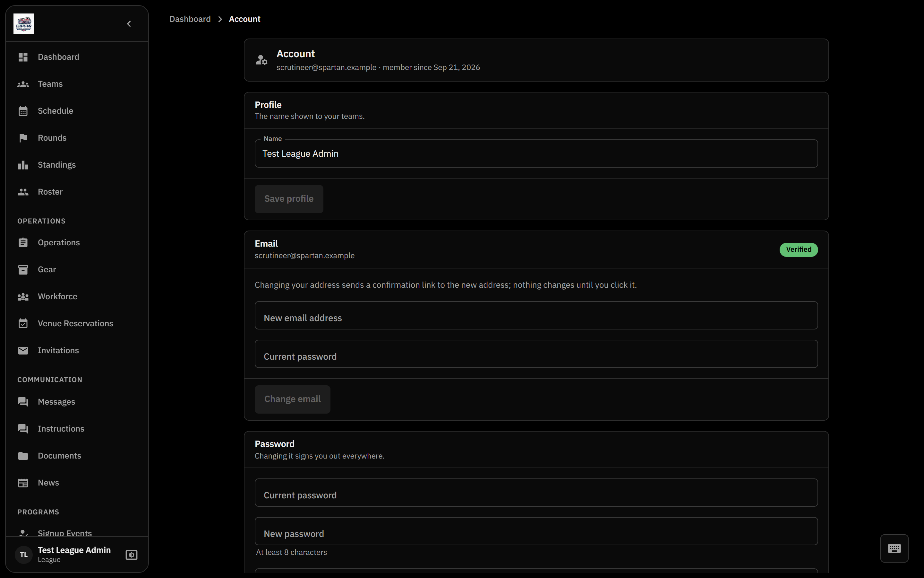Image resolution: width=924 pixels, height=578 pixels.
Task: Click the Spartan league logo
Action: click(x=24, y=24)
